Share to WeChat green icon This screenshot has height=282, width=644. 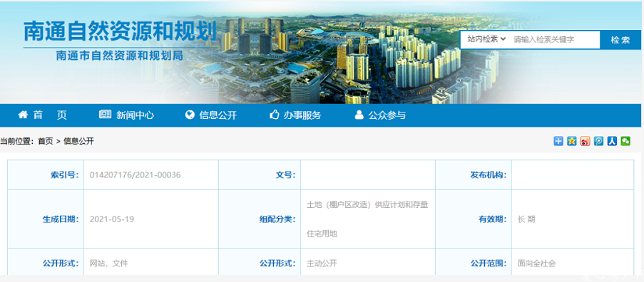pyautogui.click(x=625, y=141)
